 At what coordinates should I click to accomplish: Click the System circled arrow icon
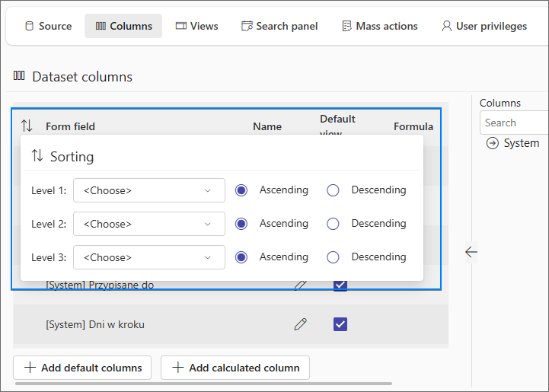click(x=493, y=143)
